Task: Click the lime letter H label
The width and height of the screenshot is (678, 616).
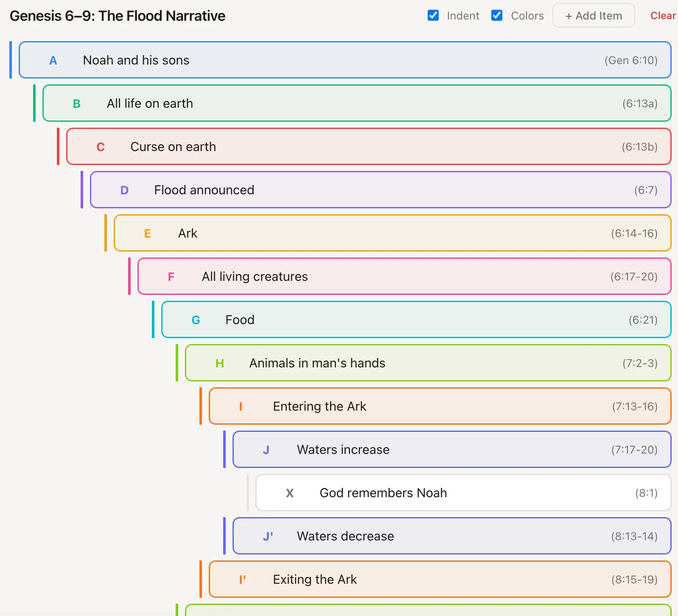Action: coord(219,363)
